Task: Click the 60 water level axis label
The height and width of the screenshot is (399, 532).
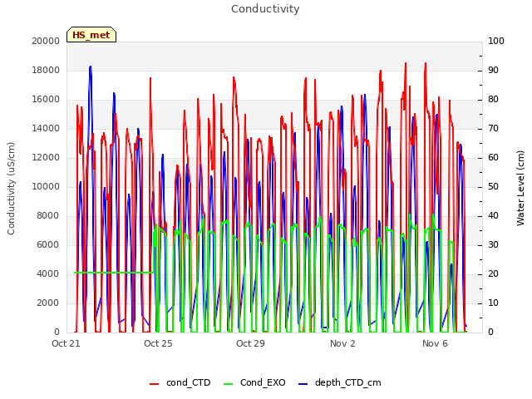Action: (x=493, y=158)
